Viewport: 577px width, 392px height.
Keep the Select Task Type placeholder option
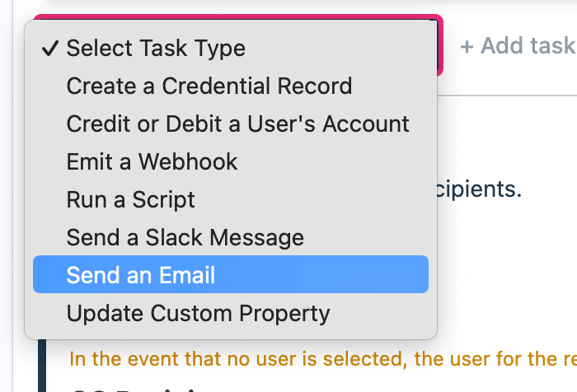156,49
